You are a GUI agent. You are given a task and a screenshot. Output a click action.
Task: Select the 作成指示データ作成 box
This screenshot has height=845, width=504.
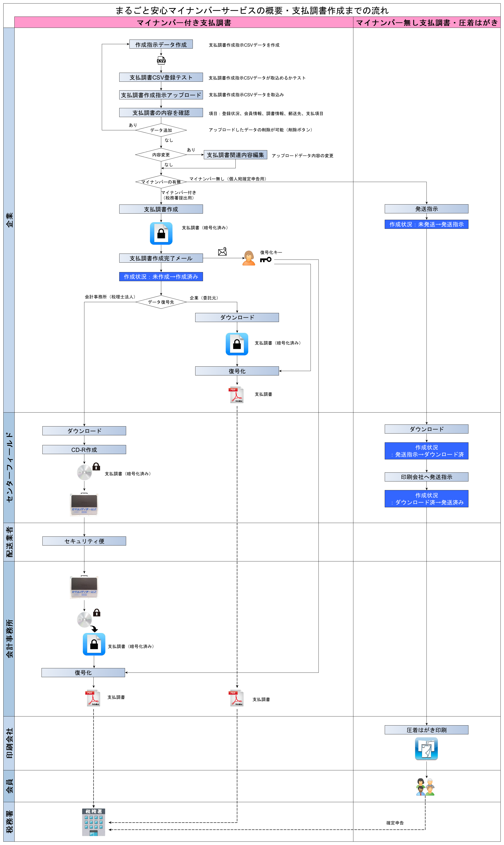161,44
